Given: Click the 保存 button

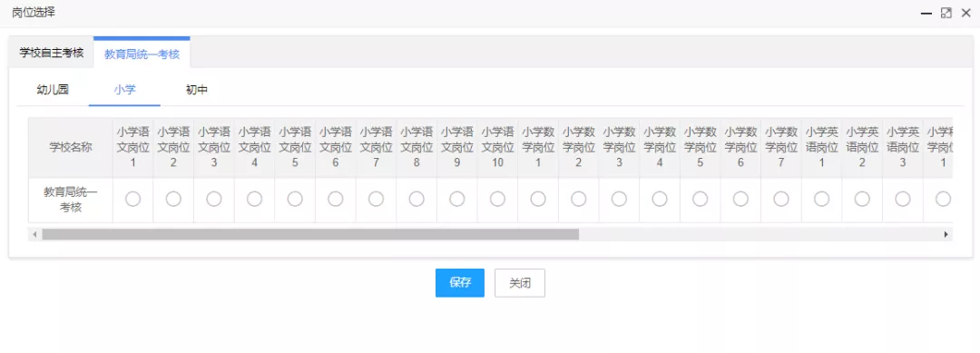Looking at the screenshot, I should click(460, 283).
